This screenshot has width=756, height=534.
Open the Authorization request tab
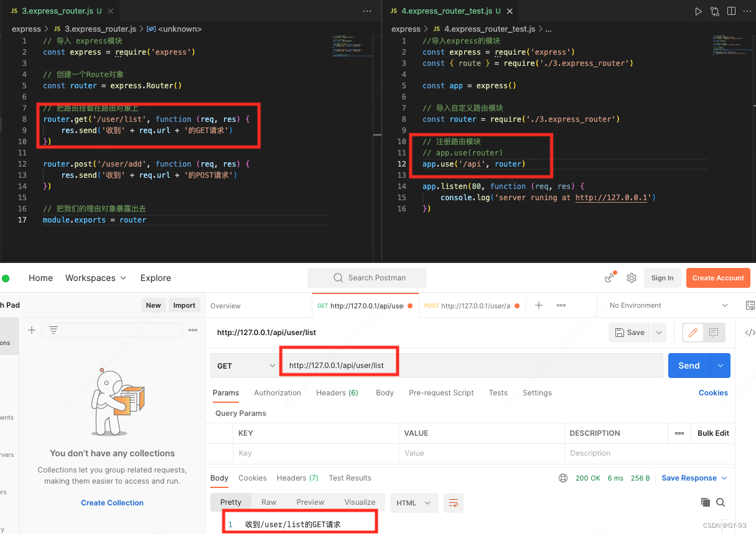point(278,393)
